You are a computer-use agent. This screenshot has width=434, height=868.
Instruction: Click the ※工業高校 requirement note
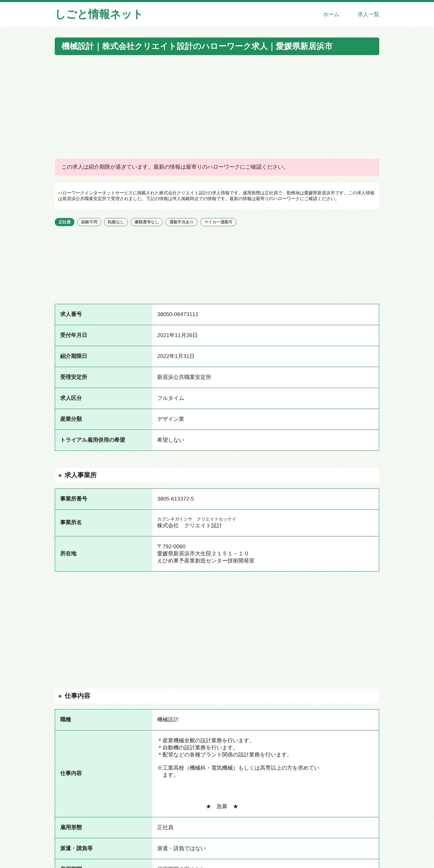click(238, 771)
